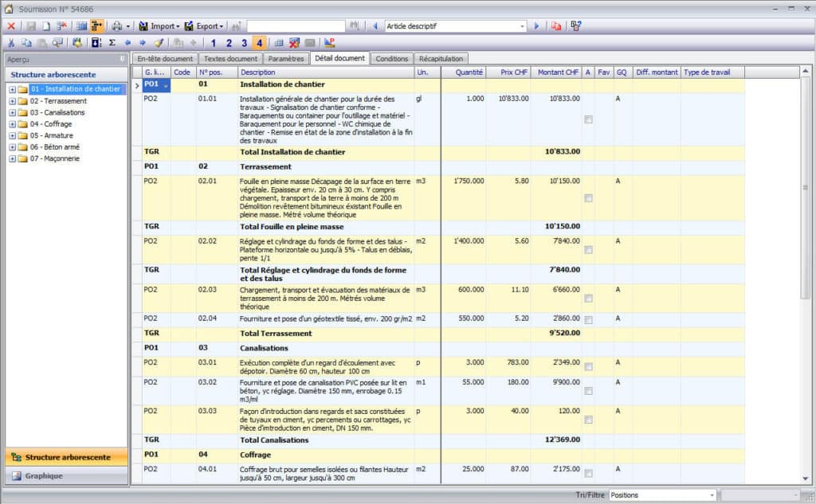Expand the 02 - Terrassement tree node
816x504 pixels.
coord(12,101)
